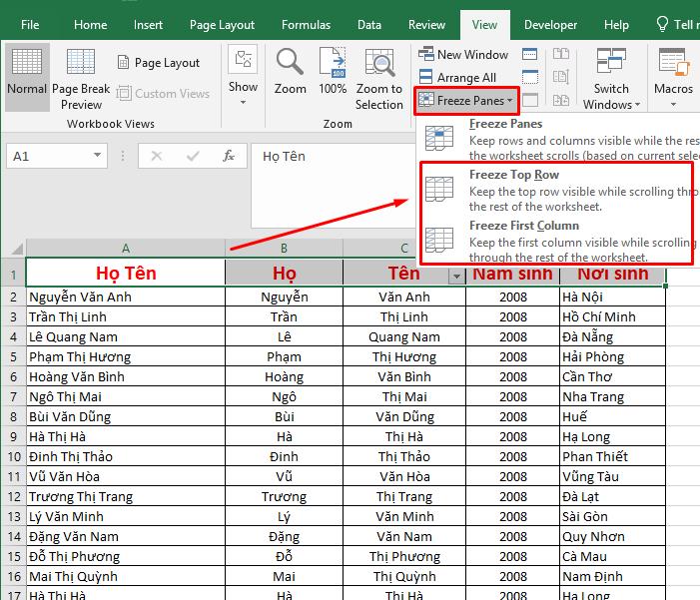The height and width of the screenshot is (600, 700).
Task: Switch to Normal workbook view
Action: pyautogui.click(x=26, y=76)
